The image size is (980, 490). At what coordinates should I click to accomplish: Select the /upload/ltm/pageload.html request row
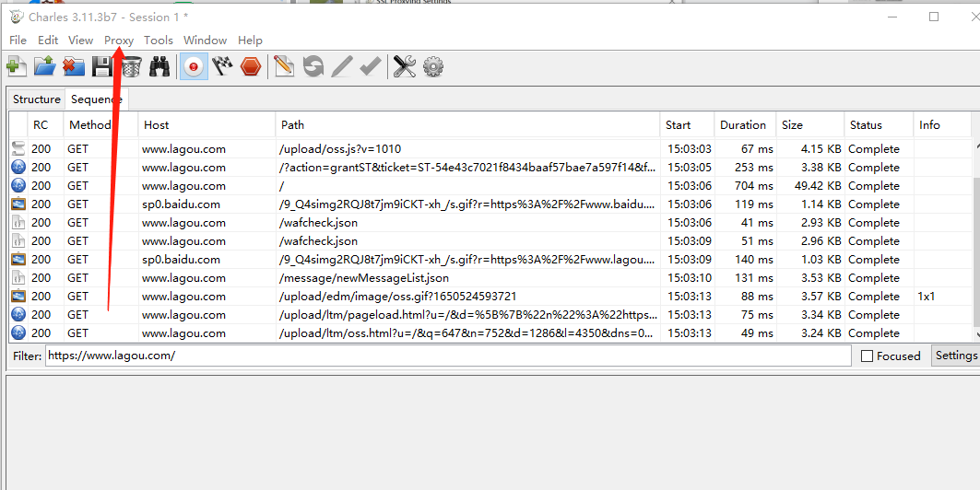(x=490, y=315)
